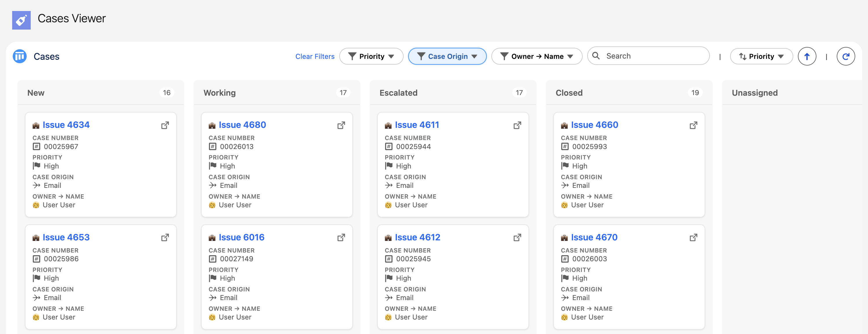Click briefcase icon beside Issue 4670
Image resolution: width=868 pixels, height=334 pixels.
coord(564,238)
